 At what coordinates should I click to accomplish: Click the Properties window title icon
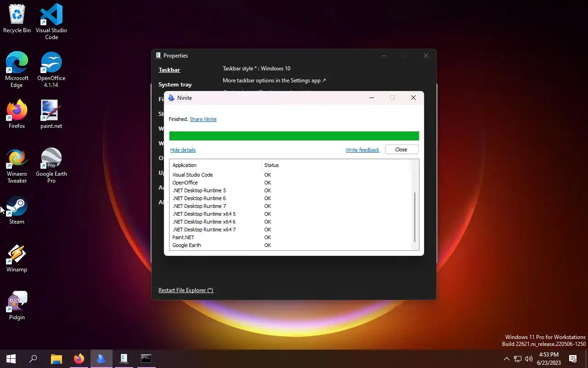[158, 56]
